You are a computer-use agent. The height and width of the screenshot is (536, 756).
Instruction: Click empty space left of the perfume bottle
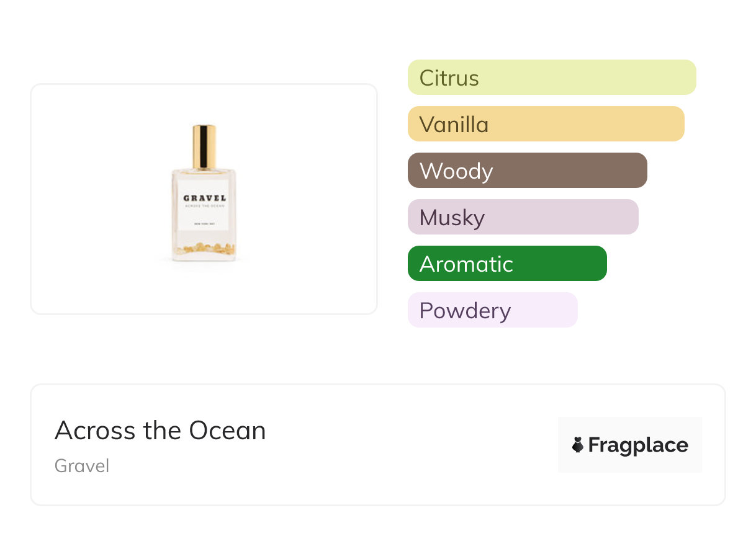point(93,199)
